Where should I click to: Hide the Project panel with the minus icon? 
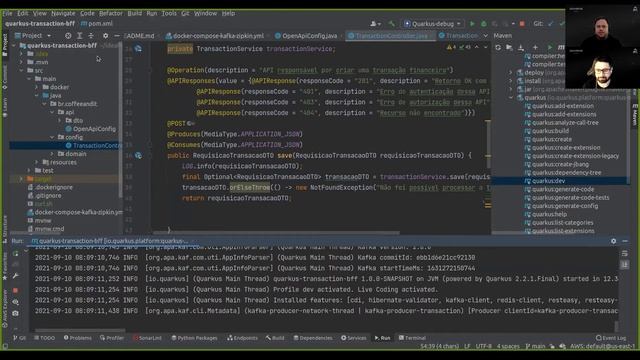coord(116,36)
